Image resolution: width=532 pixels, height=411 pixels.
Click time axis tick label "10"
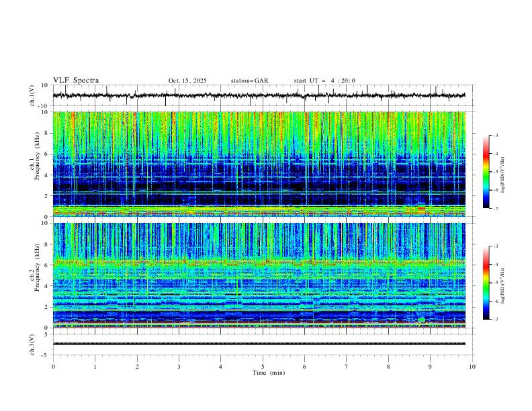coord(472,367)
